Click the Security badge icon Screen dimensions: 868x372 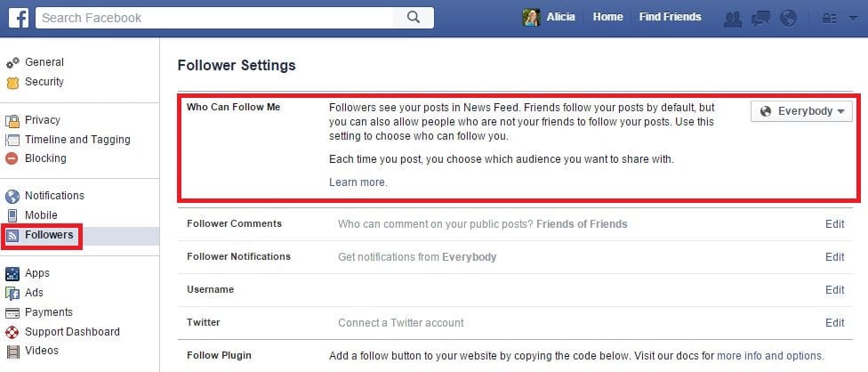click(x=12, y=83)
